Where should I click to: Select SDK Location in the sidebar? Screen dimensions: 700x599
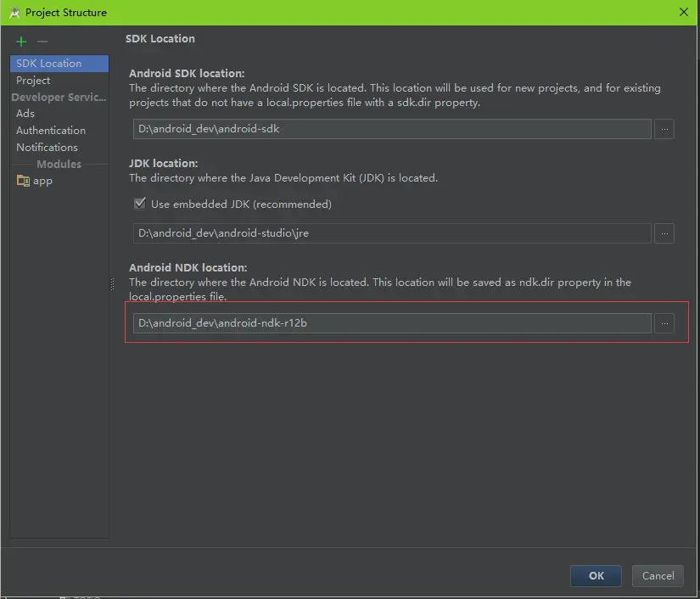pos(59,64)
